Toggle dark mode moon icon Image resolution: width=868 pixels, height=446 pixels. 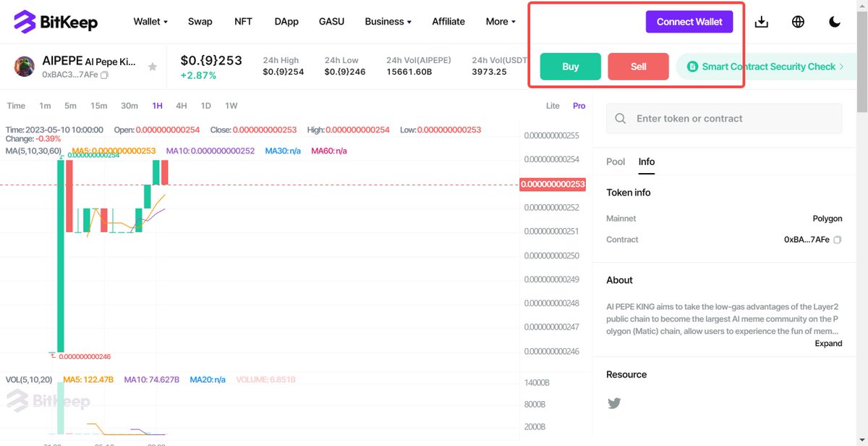(835, 22)
